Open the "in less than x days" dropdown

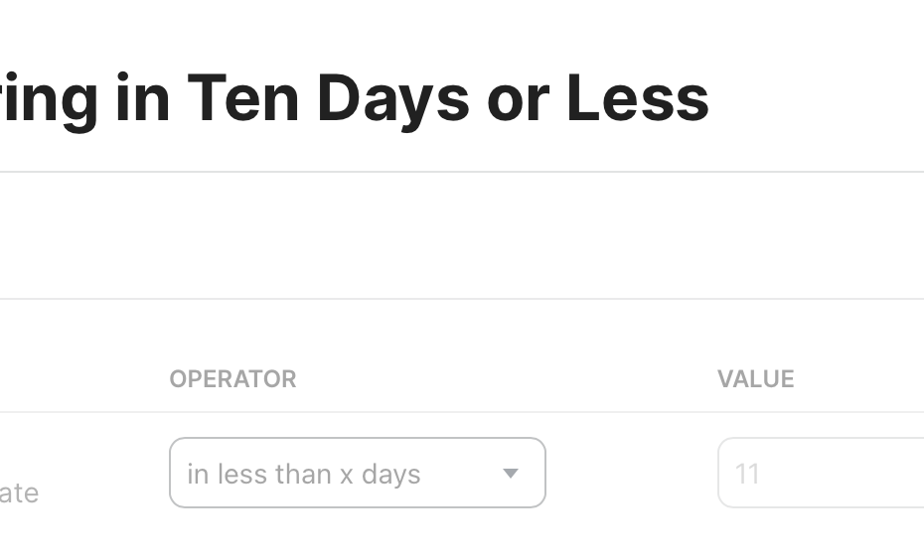click(357, 473)
